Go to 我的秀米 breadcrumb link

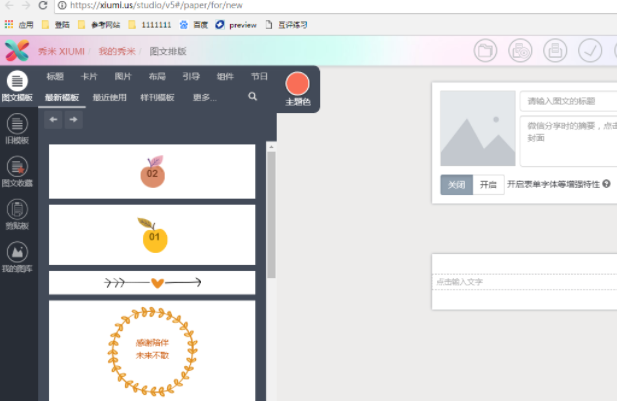tap(117, 52)
